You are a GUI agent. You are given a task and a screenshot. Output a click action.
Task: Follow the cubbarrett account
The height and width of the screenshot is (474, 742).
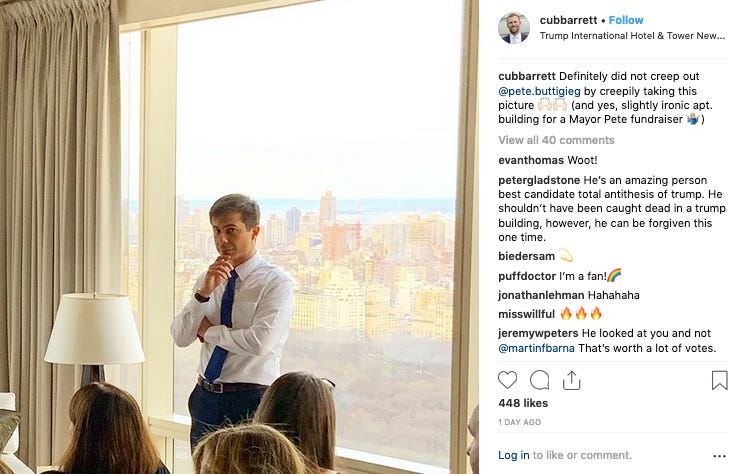[626, 20]
